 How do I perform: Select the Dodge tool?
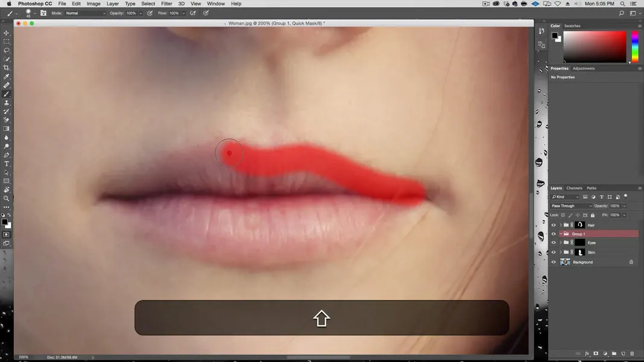pyautogui.click(x=6, y=146)
